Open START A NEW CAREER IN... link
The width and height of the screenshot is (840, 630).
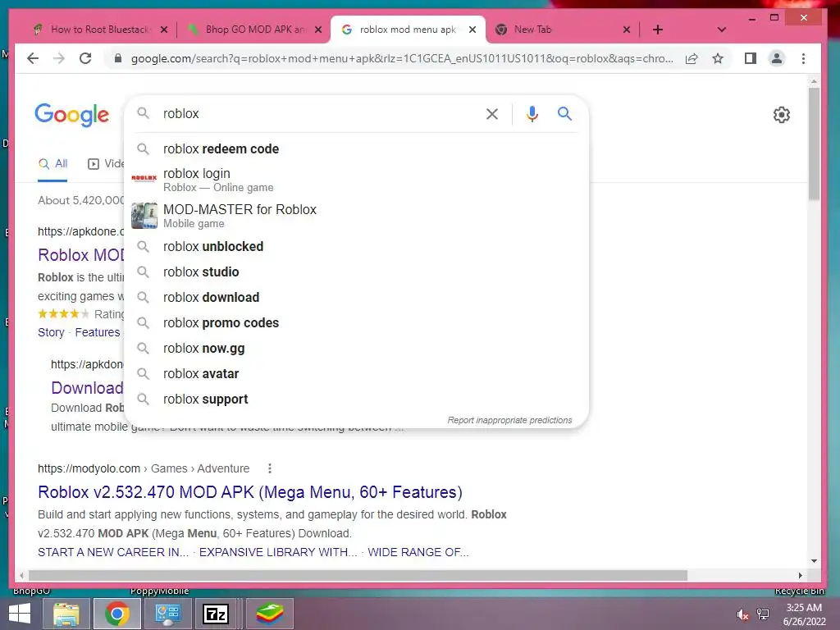click(113, 552)
